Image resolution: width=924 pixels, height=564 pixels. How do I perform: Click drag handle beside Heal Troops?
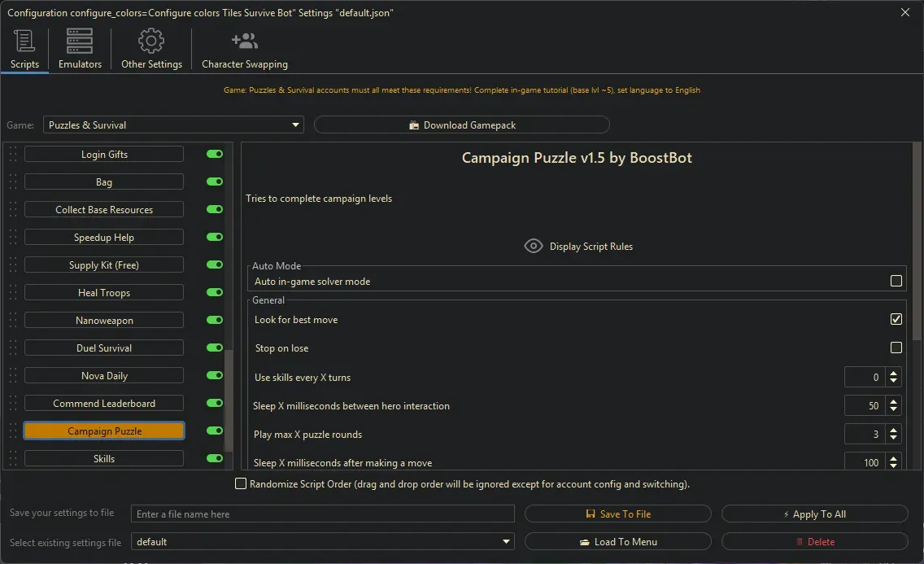pyautogui.click(x=12, y=293)
